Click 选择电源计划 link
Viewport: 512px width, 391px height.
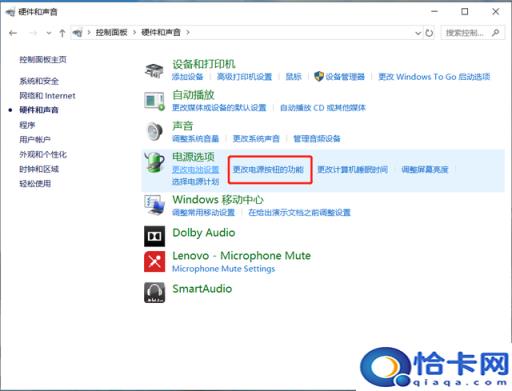196,182
